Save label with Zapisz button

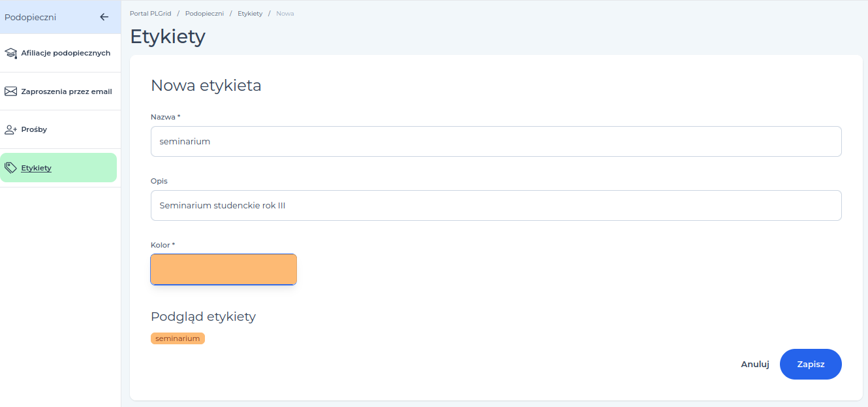[x=811, y=364]
